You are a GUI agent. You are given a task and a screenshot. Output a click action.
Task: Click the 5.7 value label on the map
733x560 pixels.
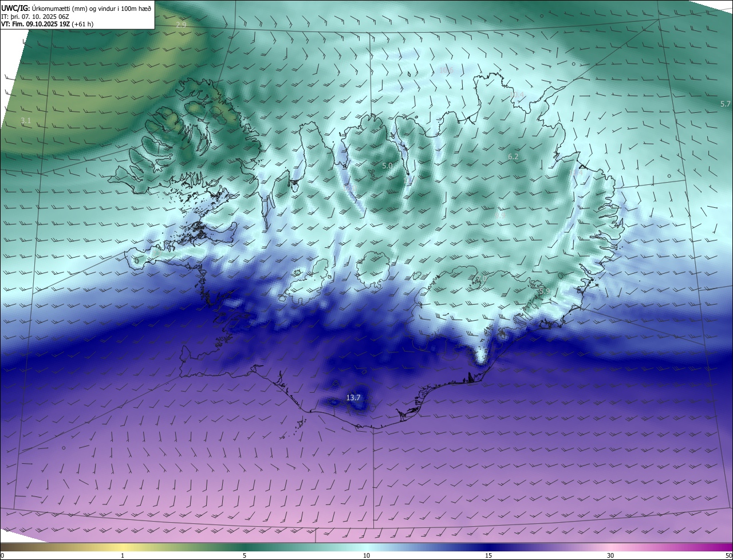click(x=725, y=104)
